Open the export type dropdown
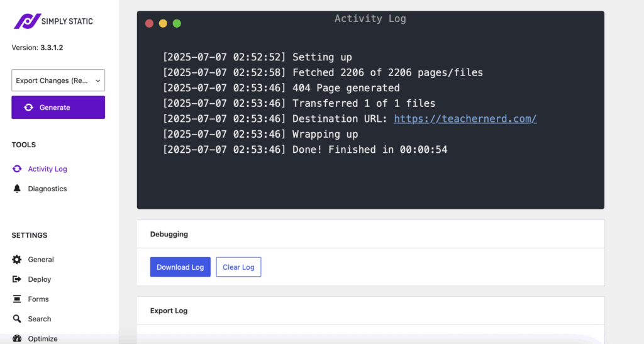644x344 pixels. [x=58, y=80]
